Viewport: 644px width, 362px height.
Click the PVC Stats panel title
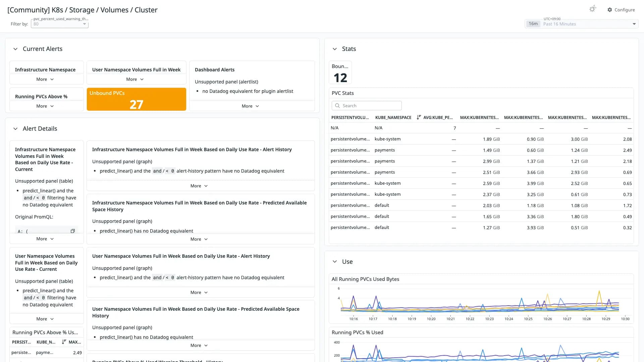point(342,93)
